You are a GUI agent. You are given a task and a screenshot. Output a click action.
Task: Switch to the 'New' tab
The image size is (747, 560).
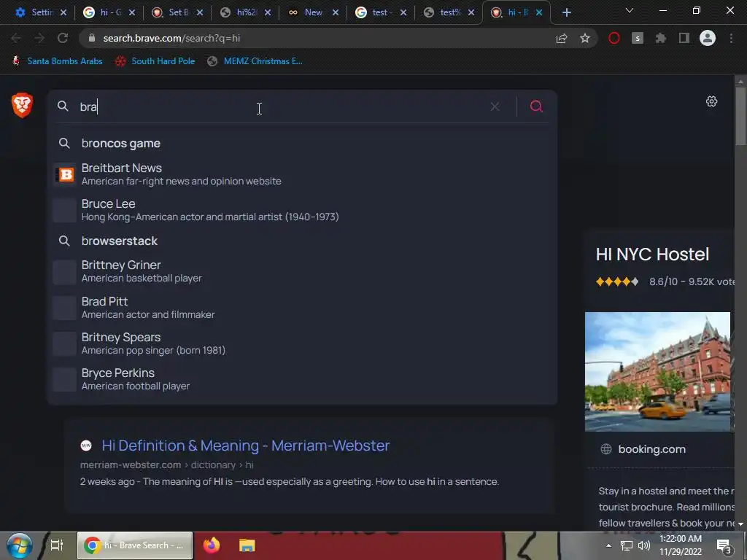(309, 13)
